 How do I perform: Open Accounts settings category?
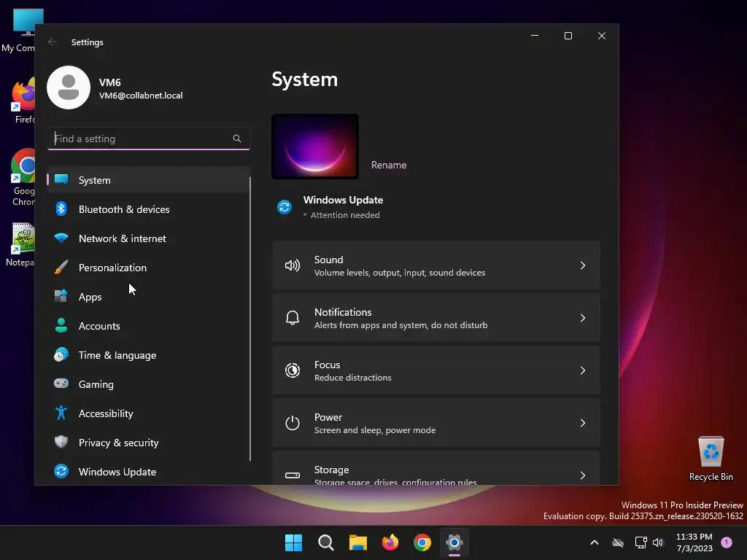(148, 326)
